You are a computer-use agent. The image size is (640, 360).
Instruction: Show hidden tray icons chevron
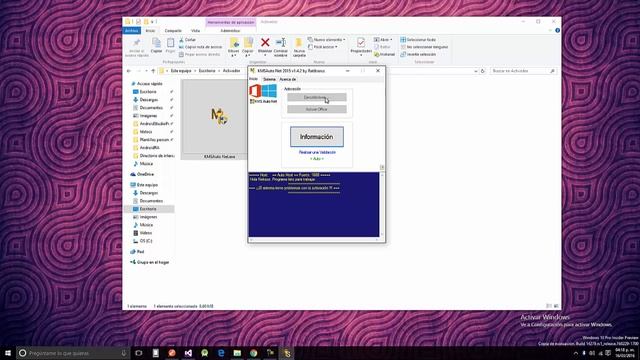pos(576,353)
